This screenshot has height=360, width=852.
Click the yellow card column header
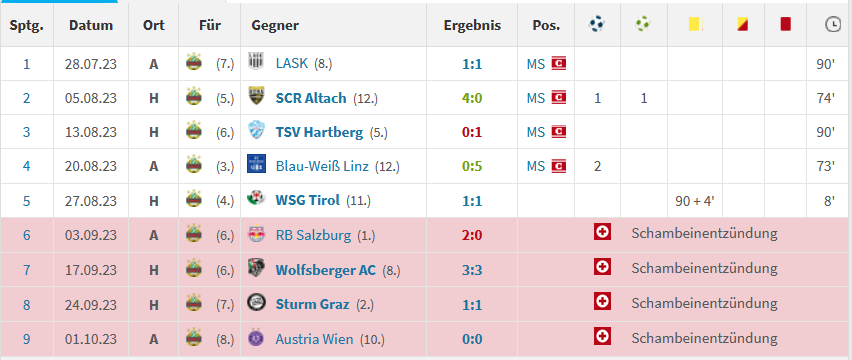pyautogui.click(x=696, y=24)
